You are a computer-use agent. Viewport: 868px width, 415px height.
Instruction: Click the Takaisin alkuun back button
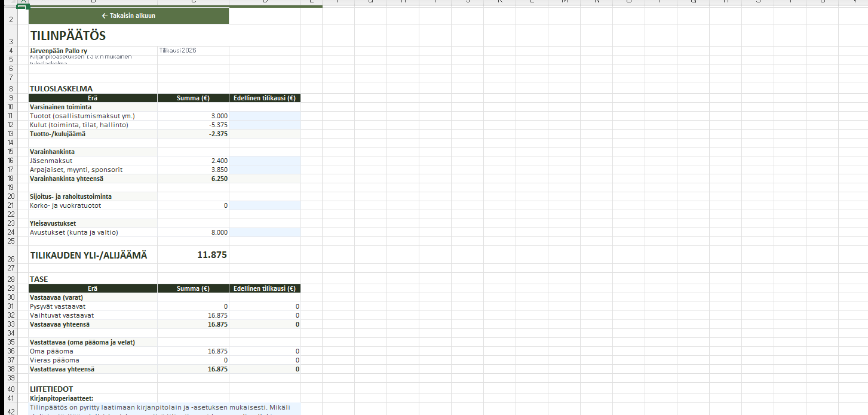(128, 16)
